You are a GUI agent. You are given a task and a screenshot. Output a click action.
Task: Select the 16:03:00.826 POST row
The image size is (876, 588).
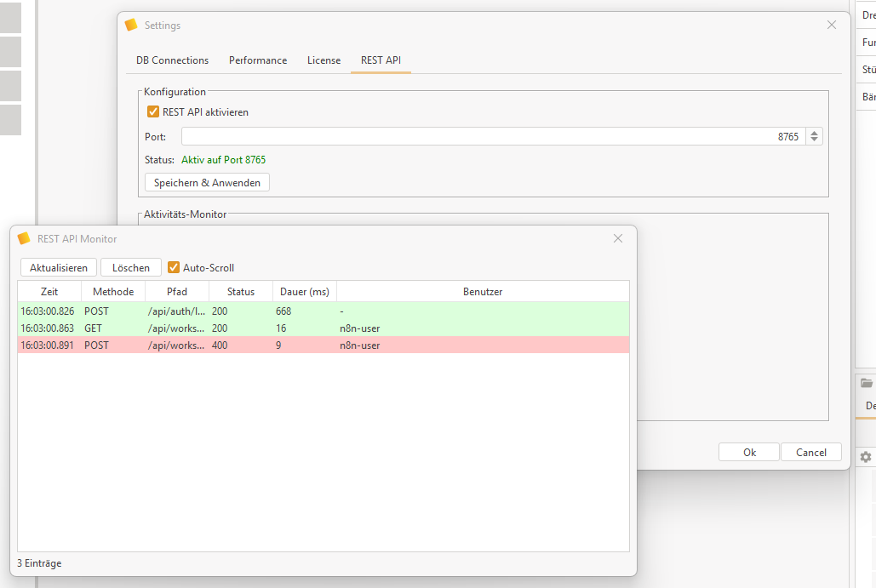pos(323,311)
